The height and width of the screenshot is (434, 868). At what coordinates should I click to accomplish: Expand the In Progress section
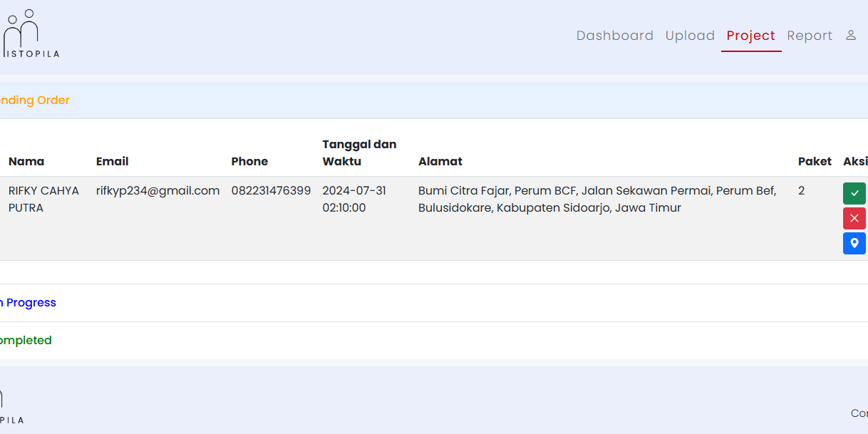coord(27,303)
